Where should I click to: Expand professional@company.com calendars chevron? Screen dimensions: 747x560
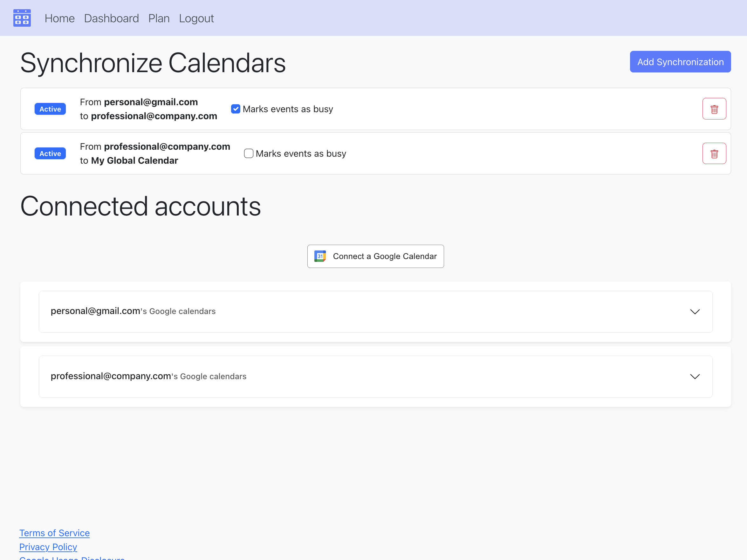694,376
